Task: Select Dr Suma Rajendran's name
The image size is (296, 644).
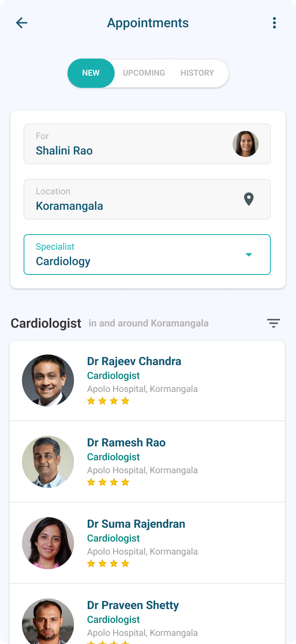Action: pyautogui.click(x=136, y=524)
